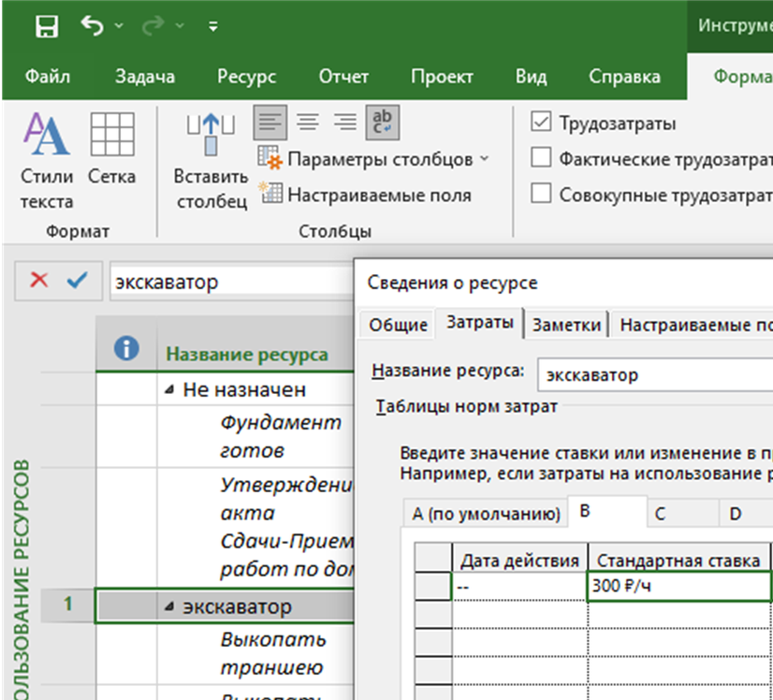
Task: Open the redo history dropdown arrow
Action: point(180,25)
